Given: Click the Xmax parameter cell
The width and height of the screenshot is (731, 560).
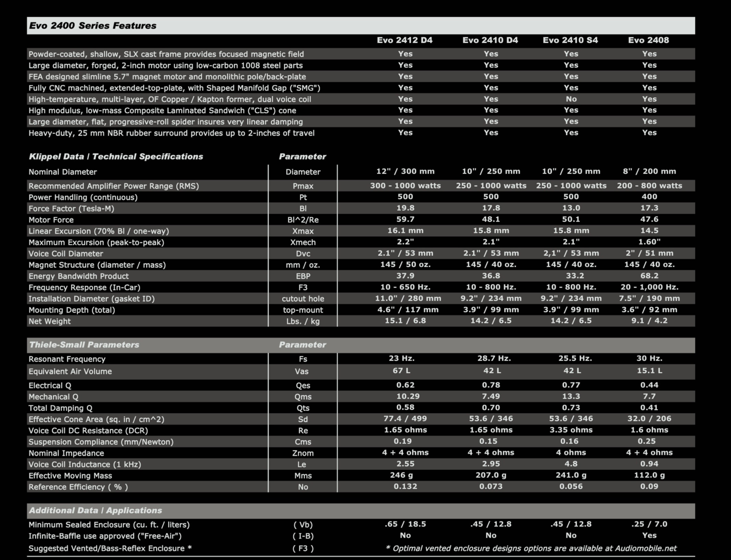Looking at the screenshot, I should click(x=303, y=231).
